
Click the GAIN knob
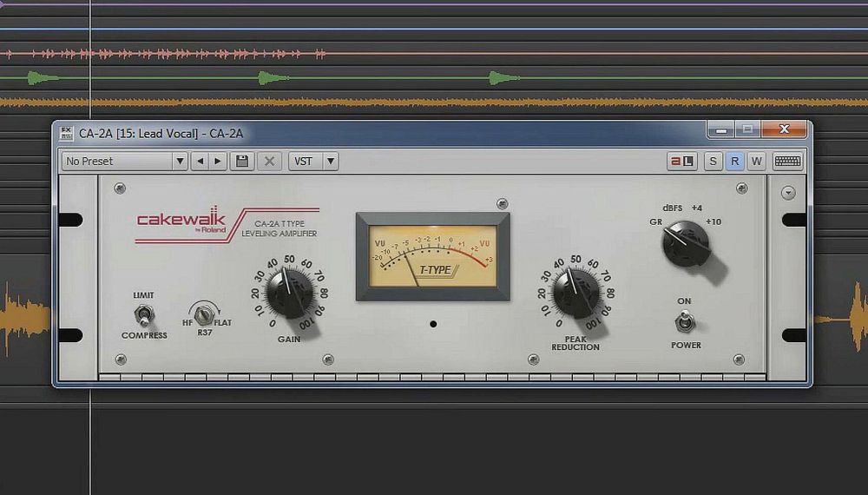[x=290, y=294]
